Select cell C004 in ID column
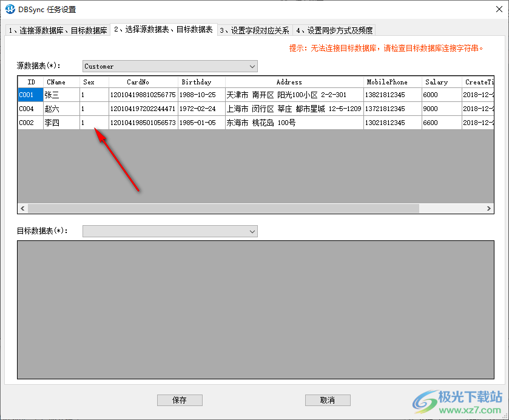This screenshot has height=420, width=509. (31, 109)
